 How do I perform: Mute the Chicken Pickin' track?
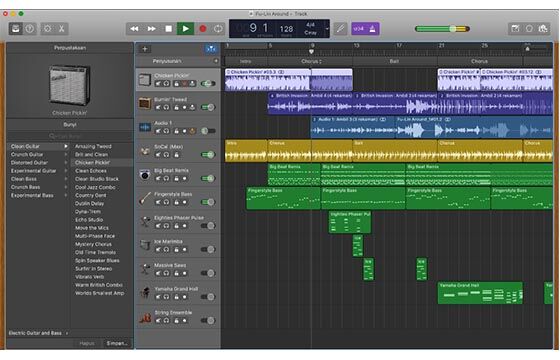coord(158,84)
